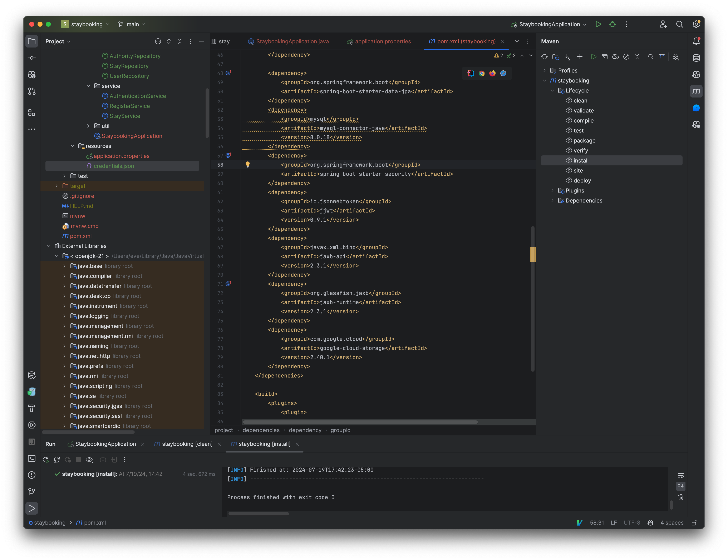This screenshot has height=560, width=728.
Task: Run the install goal under Lifecycle
Action: (x=581, y=160)
